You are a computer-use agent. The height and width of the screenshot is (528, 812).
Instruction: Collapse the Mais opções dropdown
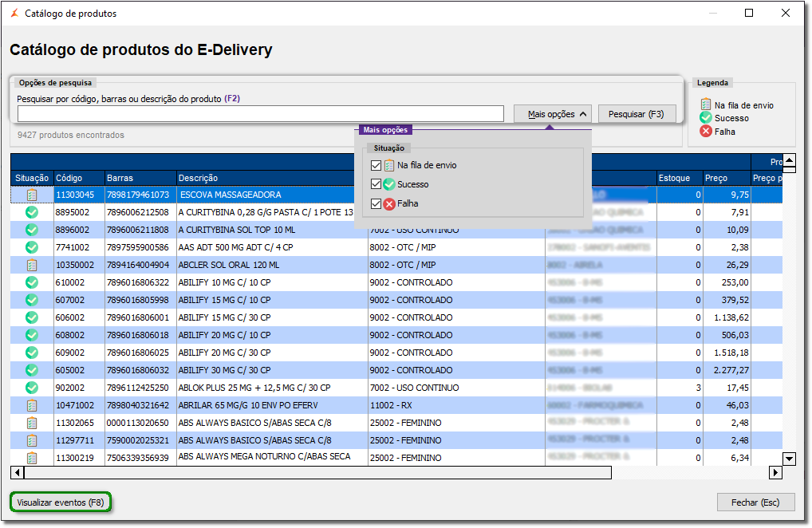(x=553, y=114)
